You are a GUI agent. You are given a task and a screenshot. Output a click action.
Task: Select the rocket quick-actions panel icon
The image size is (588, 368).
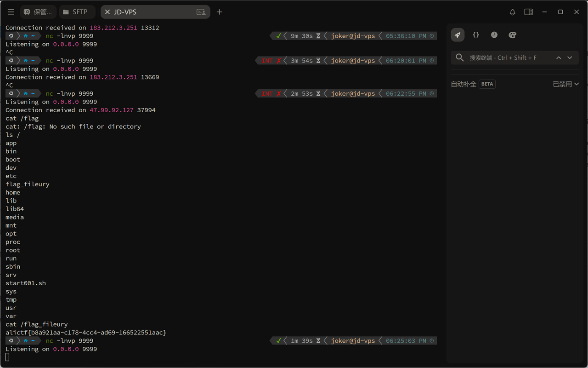(458, 35)
